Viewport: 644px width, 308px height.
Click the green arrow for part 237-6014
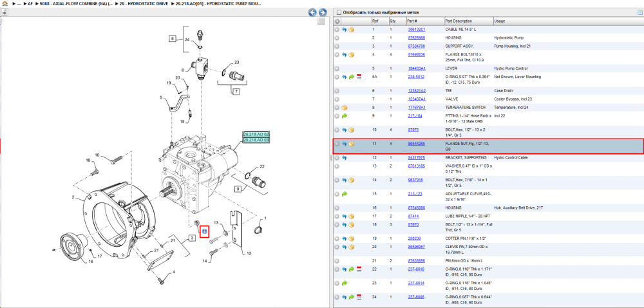[x=344, y=284]
